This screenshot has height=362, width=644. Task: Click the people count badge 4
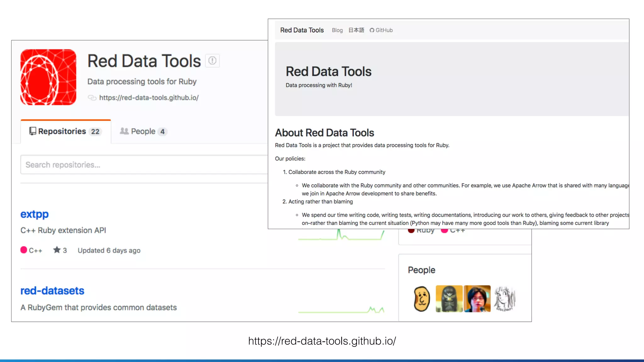click(162, 132)
